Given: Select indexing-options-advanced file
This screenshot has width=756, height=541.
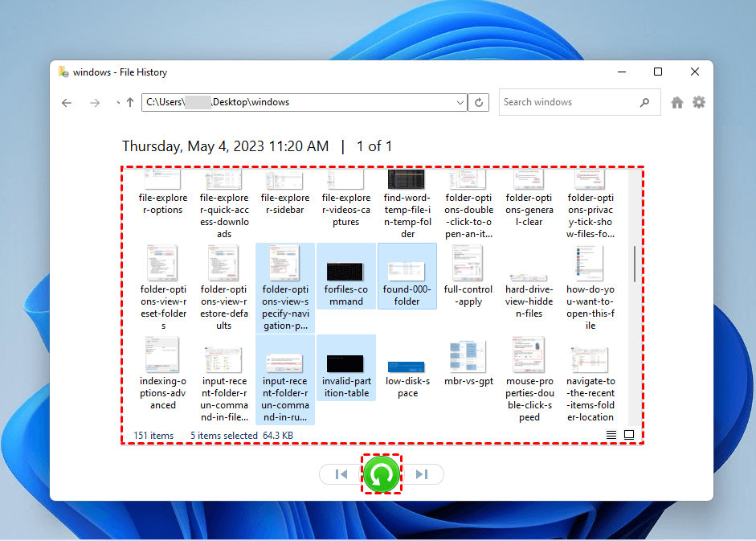Looking at the screenshot, I should [163, 374].
